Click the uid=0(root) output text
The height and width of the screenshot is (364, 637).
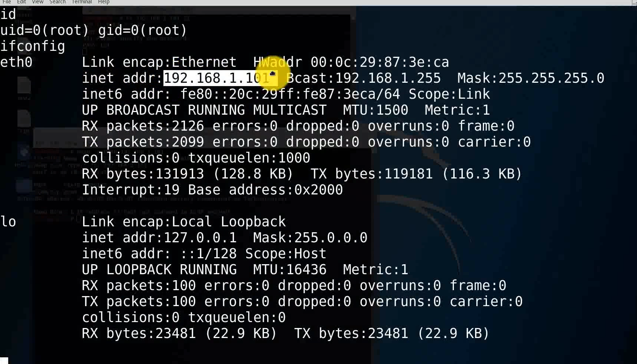pyautogui.click(x=45, y=30)
